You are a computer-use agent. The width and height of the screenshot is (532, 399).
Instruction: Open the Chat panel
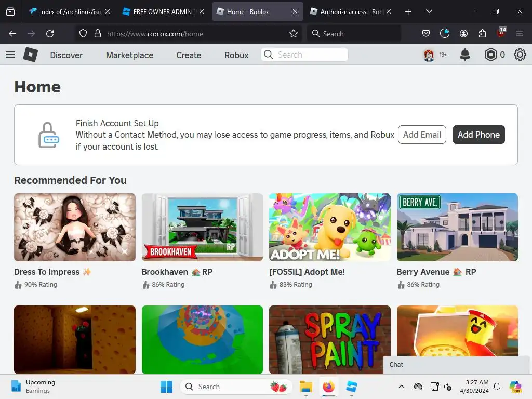pyautogui.click(x=456, y=365)
